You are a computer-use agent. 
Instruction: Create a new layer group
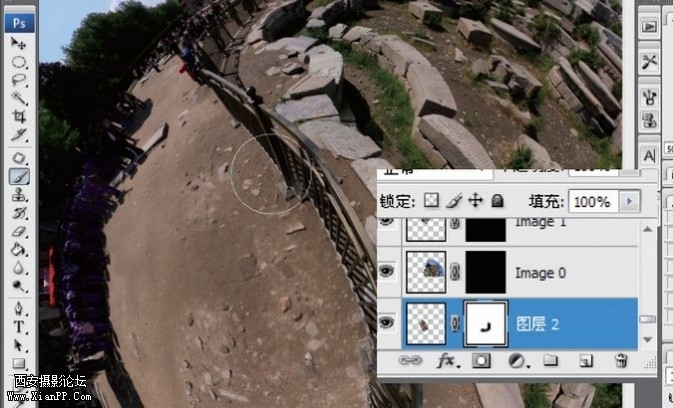(551, 360)
